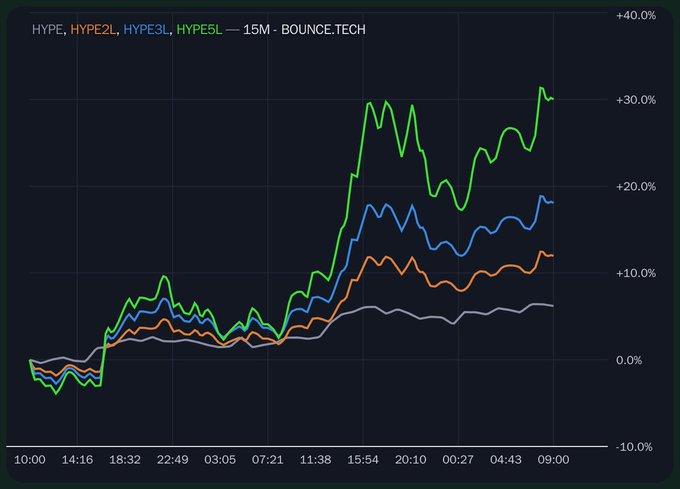Click the 20:10 time axis label
This screenshot has height=489, width=680.
pyautogui.click(x=411, y=460)
